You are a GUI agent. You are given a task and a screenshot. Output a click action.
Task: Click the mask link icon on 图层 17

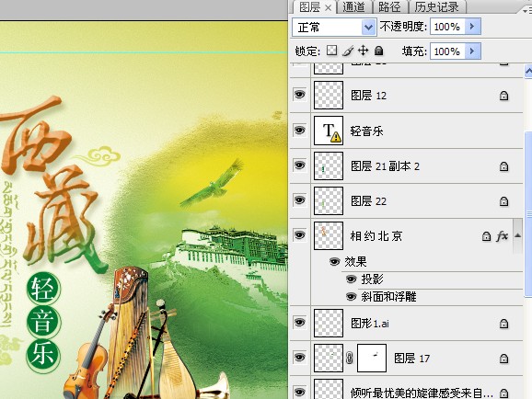(350, 358)
